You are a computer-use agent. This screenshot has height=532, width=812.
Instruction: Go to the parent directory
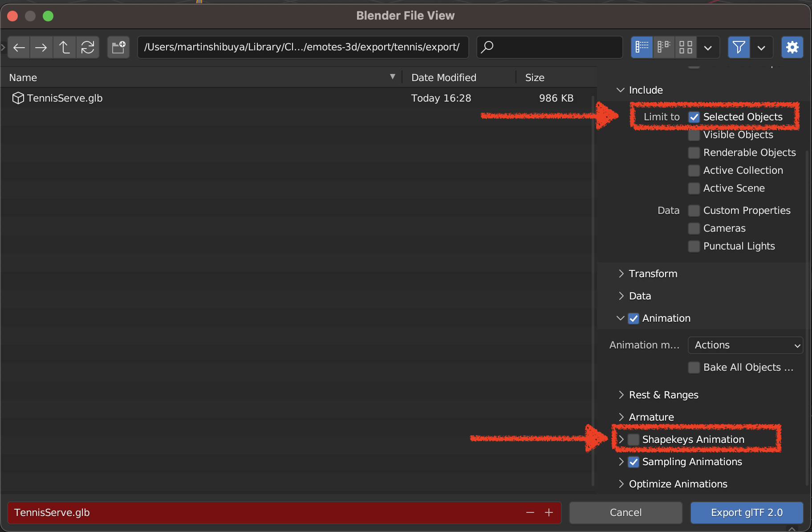pyautogui.click(x=64, y=47)
